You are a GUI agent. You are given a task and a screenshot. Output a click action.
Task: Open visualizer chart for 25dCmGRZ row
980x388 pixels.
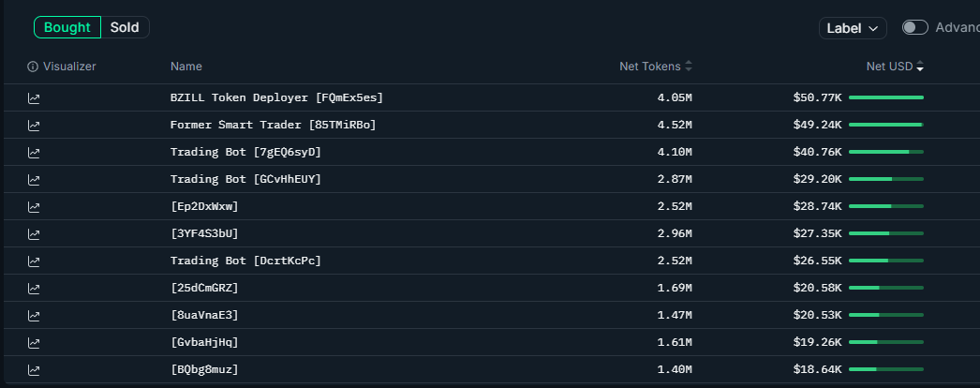tap(34, 289)
